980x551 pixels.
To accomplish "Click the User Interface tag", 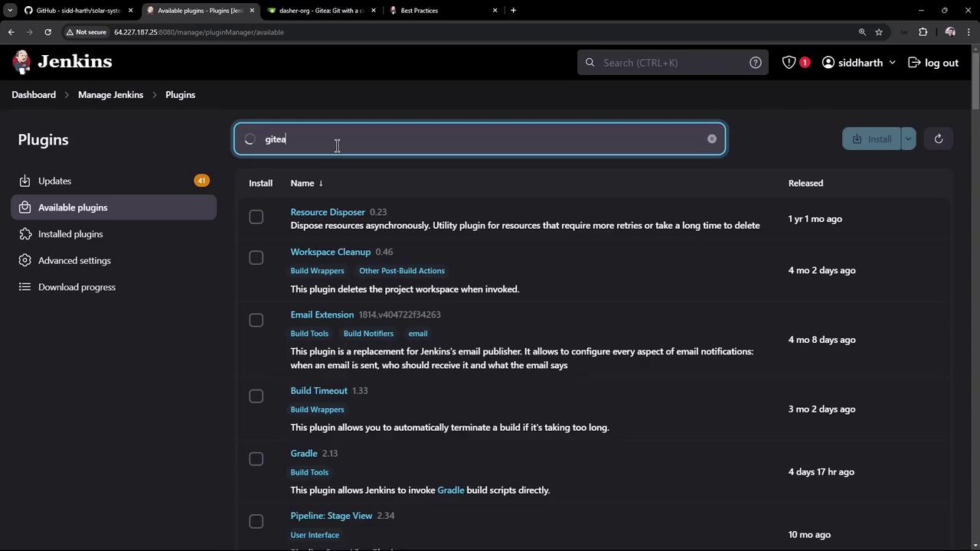I will click(315, 535).
